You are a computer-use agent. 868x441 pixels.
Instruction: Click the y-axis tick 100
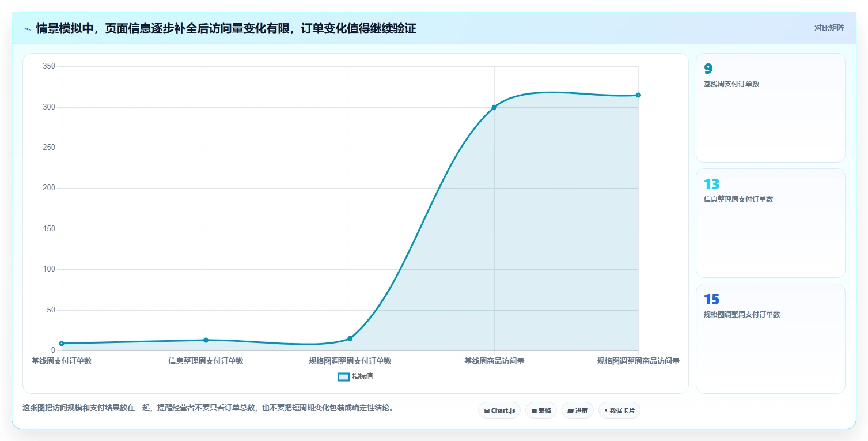click(x=49, y=269)
